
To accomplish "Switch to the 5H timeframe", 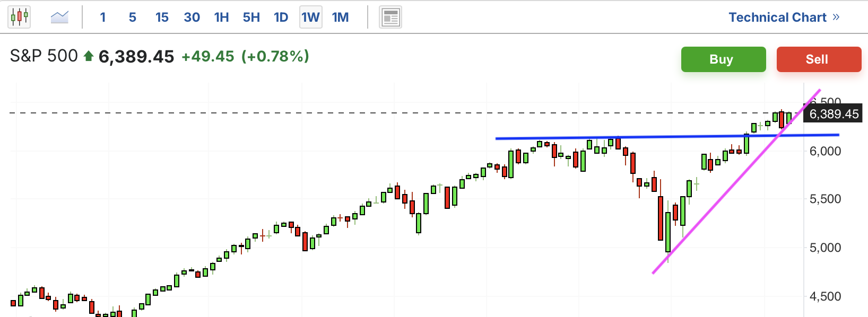I will click(x=251, y=17).
